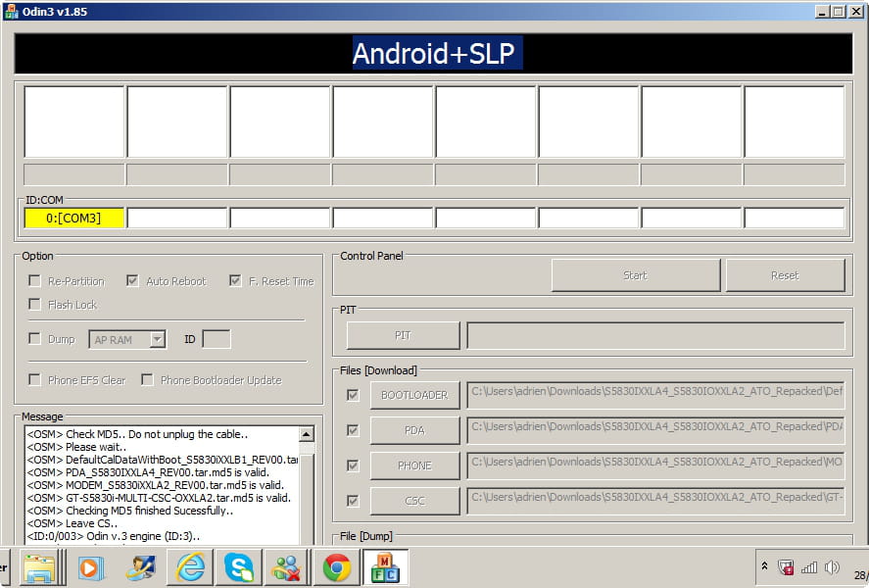Click the '<OSM> Leave CS..' log line
The width and height of the screenshot is (869, 588).
(72, 523)
